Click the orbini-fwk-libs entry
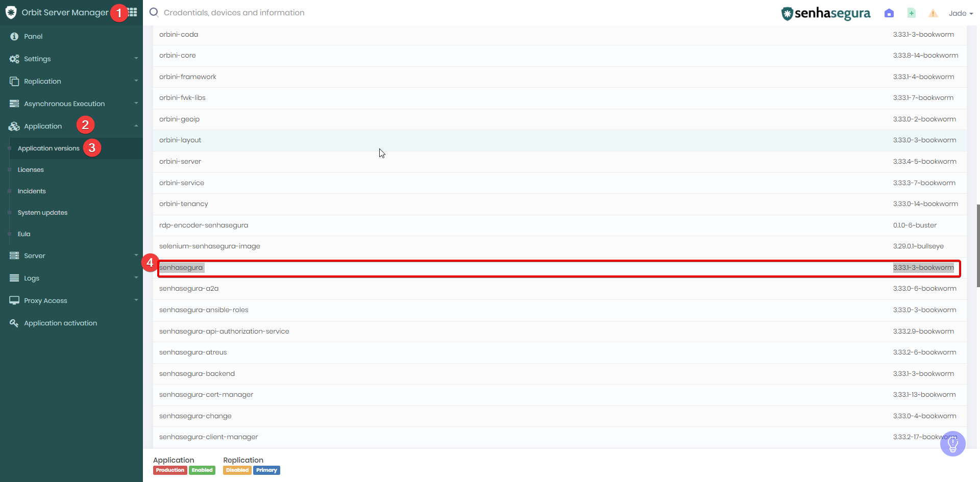The width and height of the screenshot is (980, 482). point(182,98)
